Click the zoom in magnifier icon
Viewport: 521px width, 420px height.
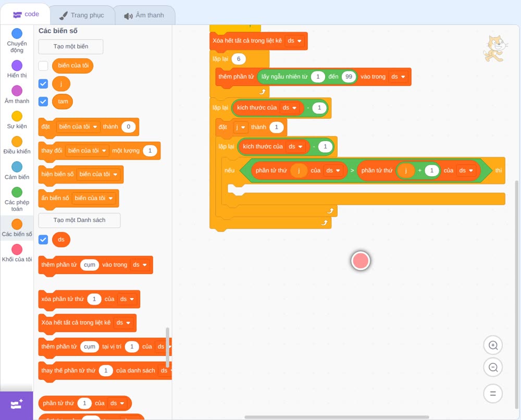pyautogui.click(x=493, y=345)
